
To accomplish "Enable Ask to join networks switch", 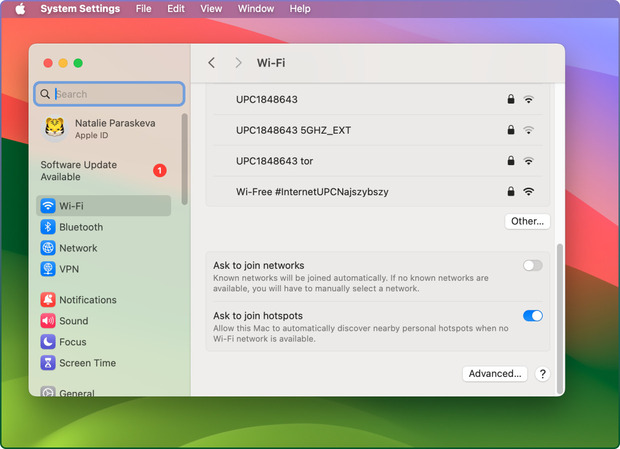I will tap(533, 265).
